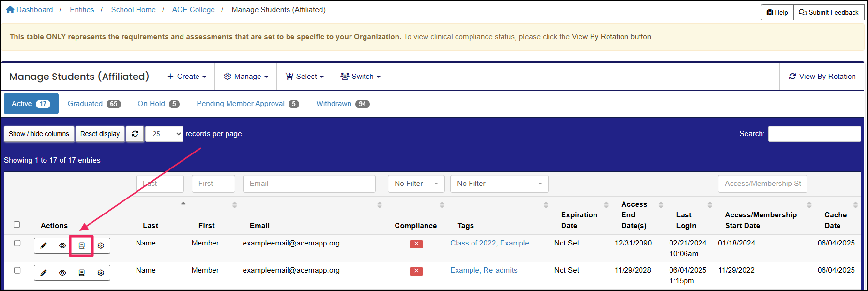This screenshot has width=868, height=291.
Task: Switch to the Graduated tab
Action: [94, 104]
